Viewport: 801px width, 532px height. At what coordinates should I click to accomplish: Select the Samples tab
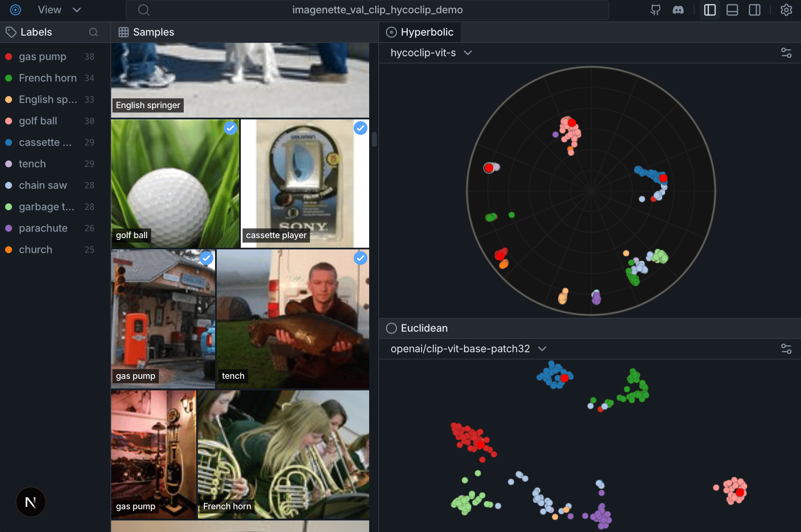(x=146, y=32)
